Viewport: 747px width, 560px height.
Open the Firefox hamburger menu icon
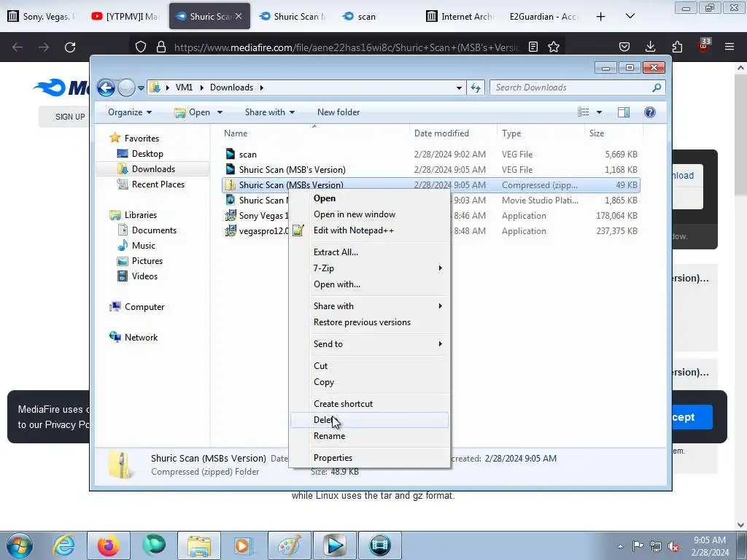(729, 47)
